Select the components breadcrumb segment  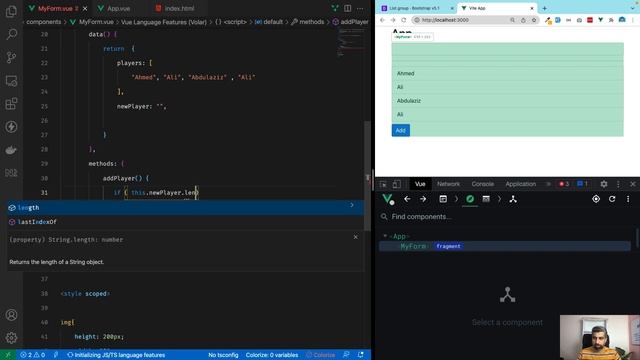pyautogui.click(x=44, y=22)
